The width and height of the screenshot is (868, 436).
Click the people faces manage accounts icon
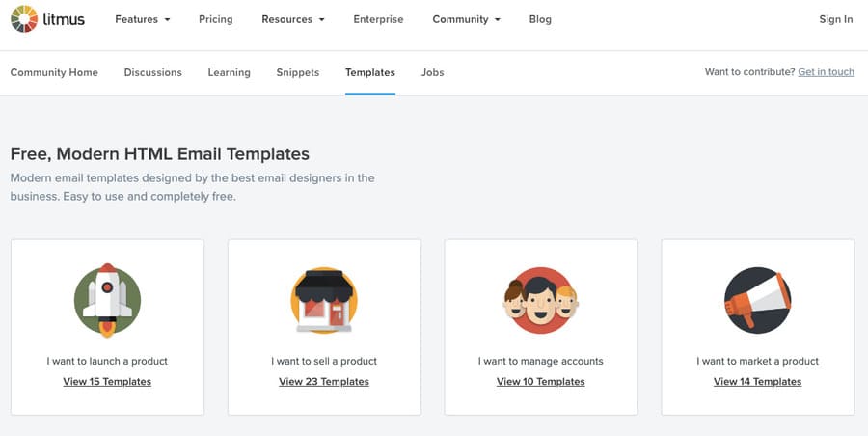pyautogui.click(x=540, y=300)
